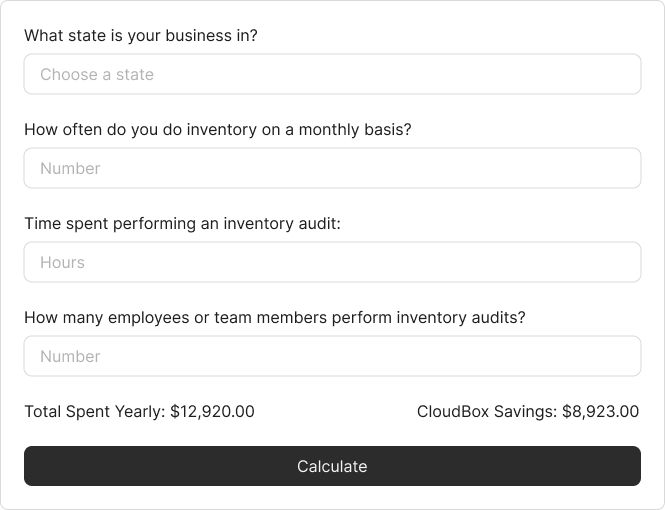Click the 'Hours' placeholder text
Image resolution: width=665 pixels, height=510 pixels.
(x=62, y=262)
